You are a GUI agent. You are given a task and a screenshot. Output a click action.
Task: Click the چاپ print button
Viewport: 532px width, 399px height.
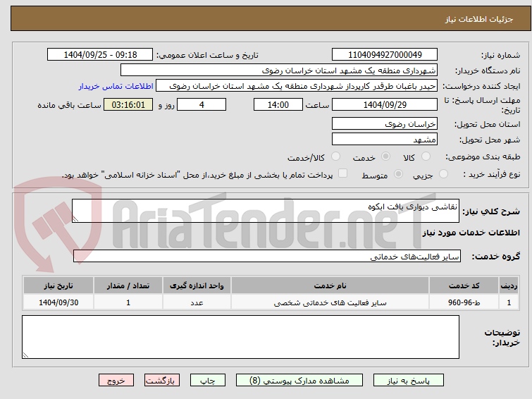click(x=208, y=381)
